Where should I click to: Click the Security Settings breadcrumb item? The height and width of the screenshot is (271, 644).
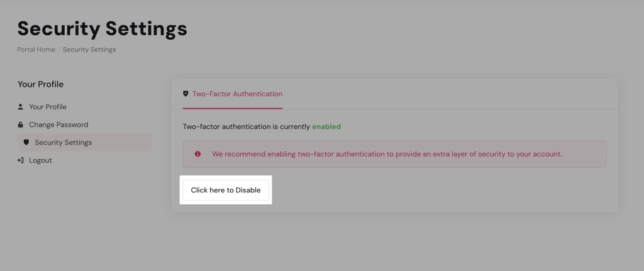[89, 49]
